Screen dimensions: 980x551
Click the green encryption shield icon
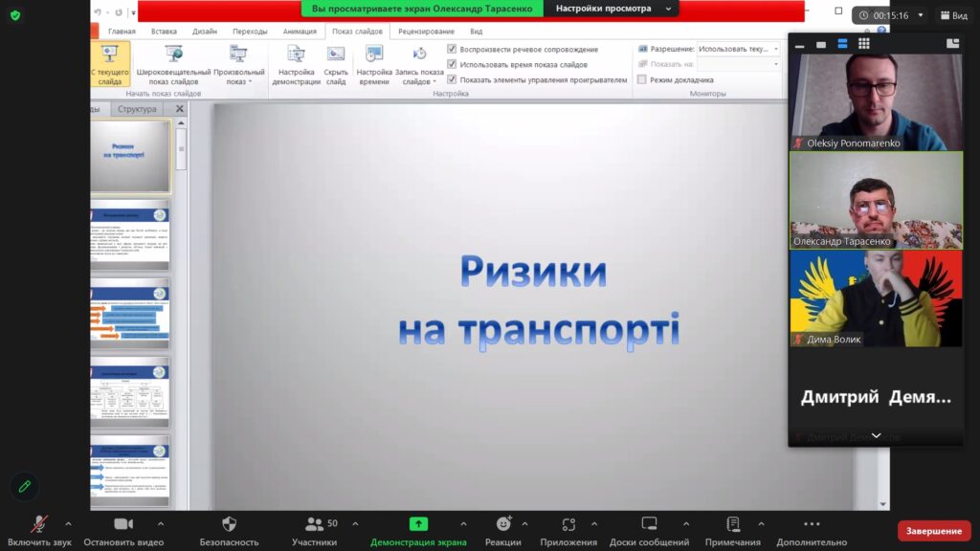click(15, 15)
